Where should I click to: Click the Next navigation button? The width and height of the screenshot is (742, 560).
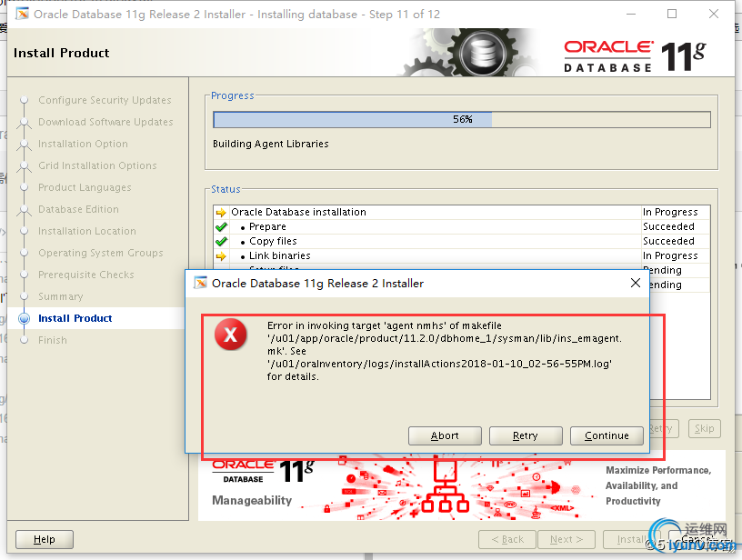(566, 539)
